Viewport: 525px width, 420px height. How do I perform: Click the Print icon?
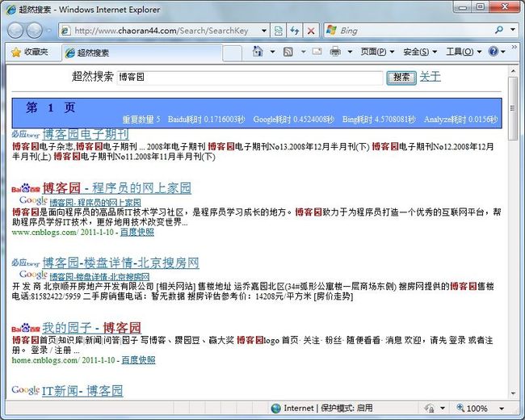335,52
